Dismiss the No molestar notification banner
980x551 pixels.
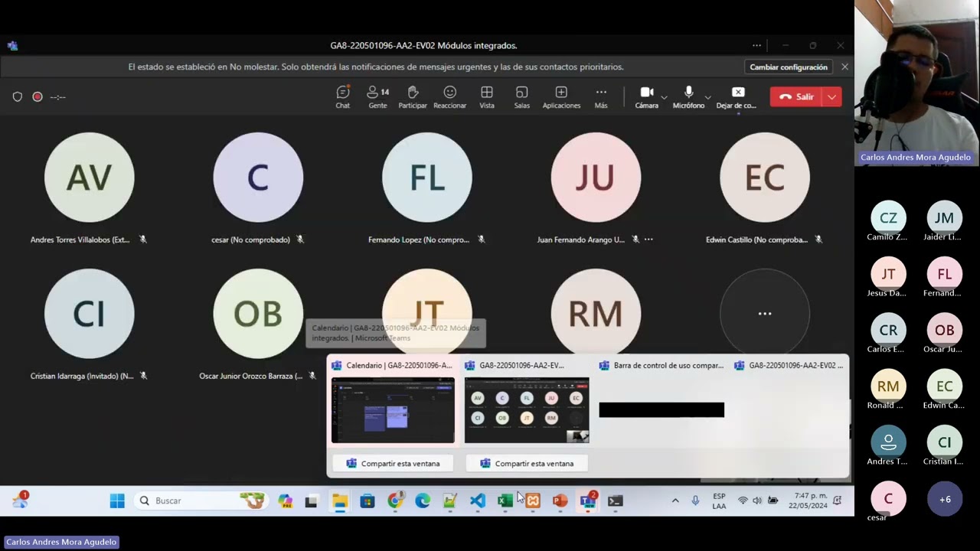pyautogui.click(x=844, y=67)
